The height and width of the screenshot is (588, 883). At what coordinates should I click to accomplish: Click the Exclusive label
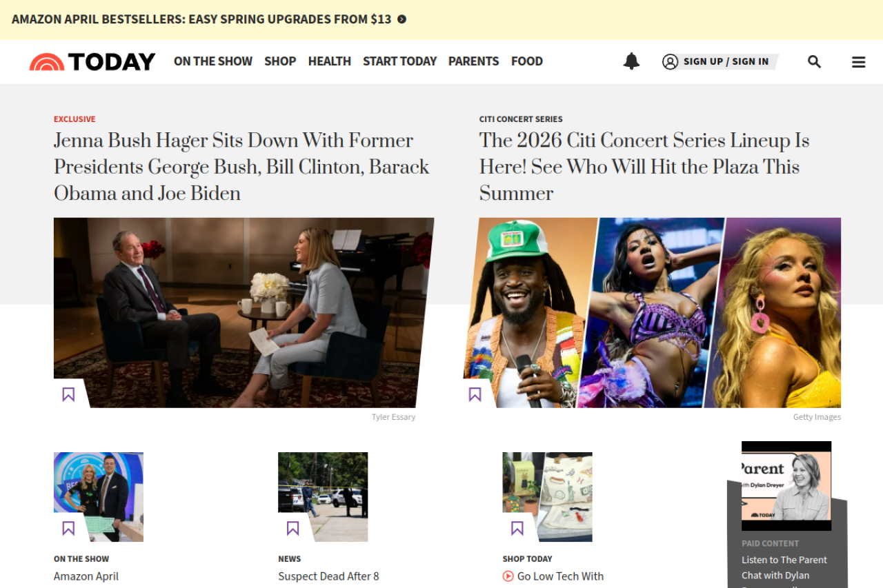coord(75,119)
